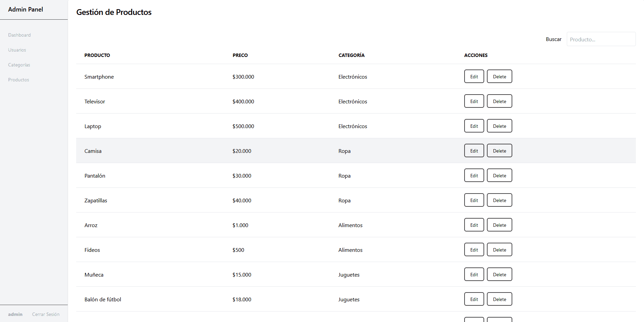644x322 pixels.
Task: Click the $500.000 price cell
Action: pyautogui.click(x=243, y=126)
